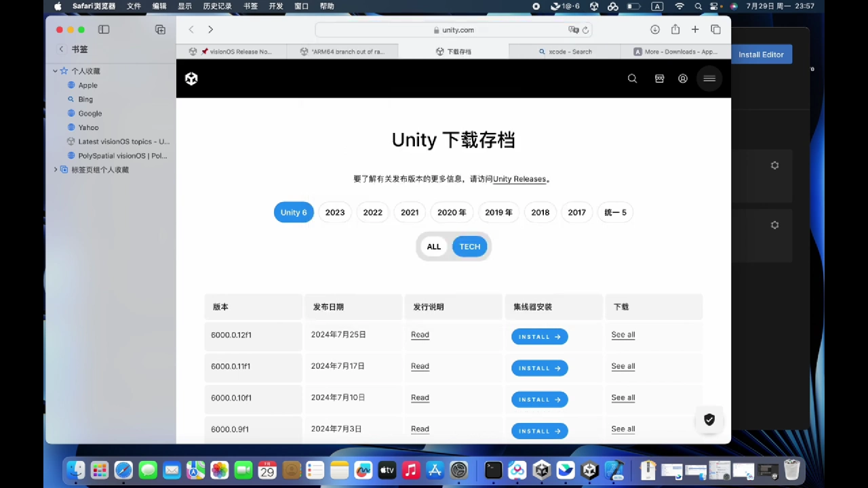Viewport: 868px width, 488px height.
Task: Switch filter to ALL releases
Action: 434,247
